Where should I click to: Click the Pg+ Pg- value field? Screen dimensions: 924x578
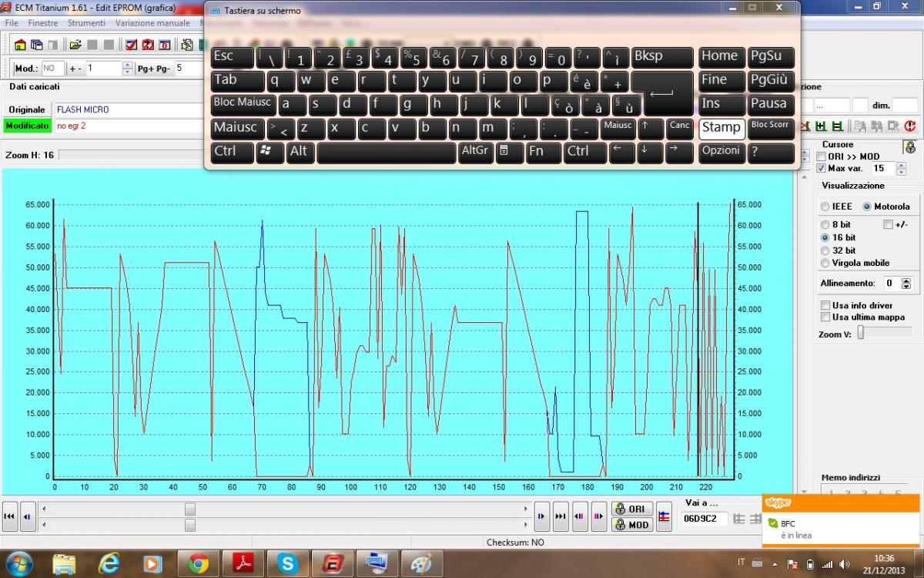[x=189, y=69]
